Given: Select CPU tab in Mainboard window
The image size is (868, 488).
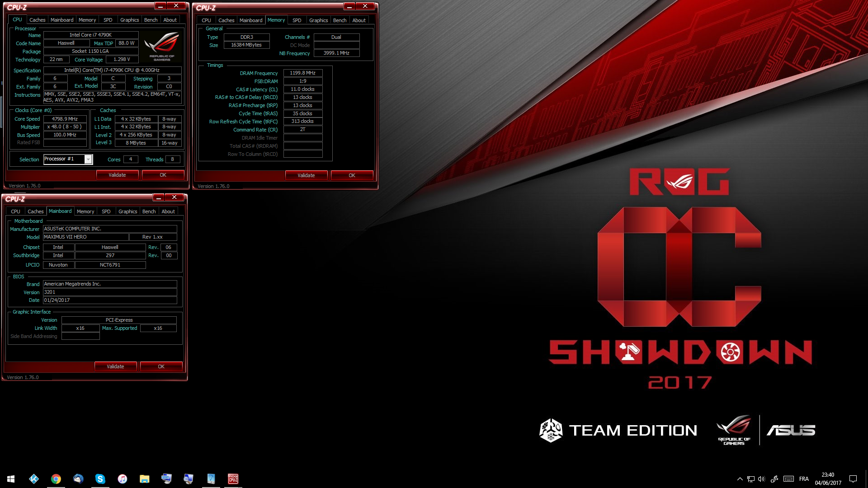Looking at the screenshot, I should click(15, 211).
